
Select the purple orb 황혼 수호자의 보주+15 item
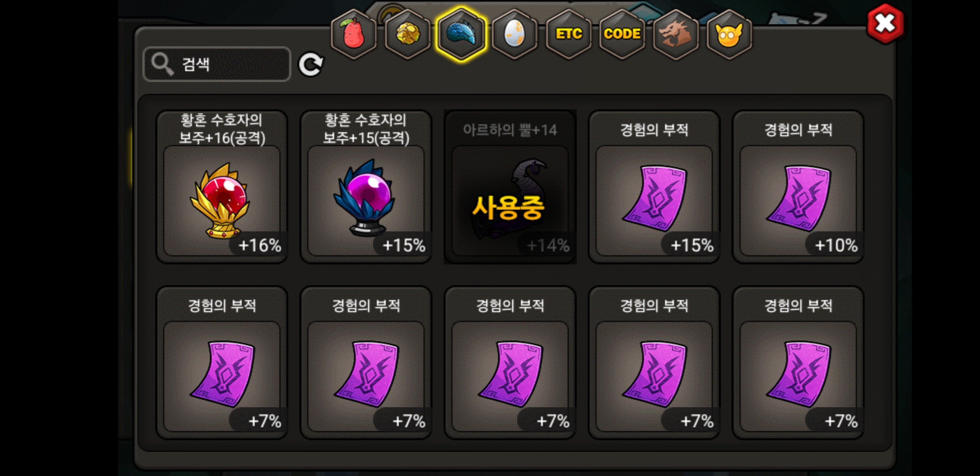pos(366,187)
